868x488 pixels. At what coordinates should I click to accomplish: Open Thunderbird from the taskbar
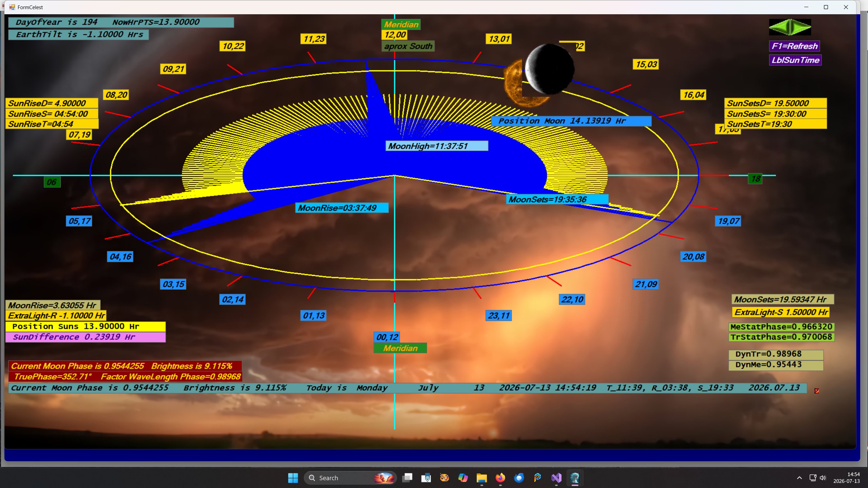click(x=519, y=478)
